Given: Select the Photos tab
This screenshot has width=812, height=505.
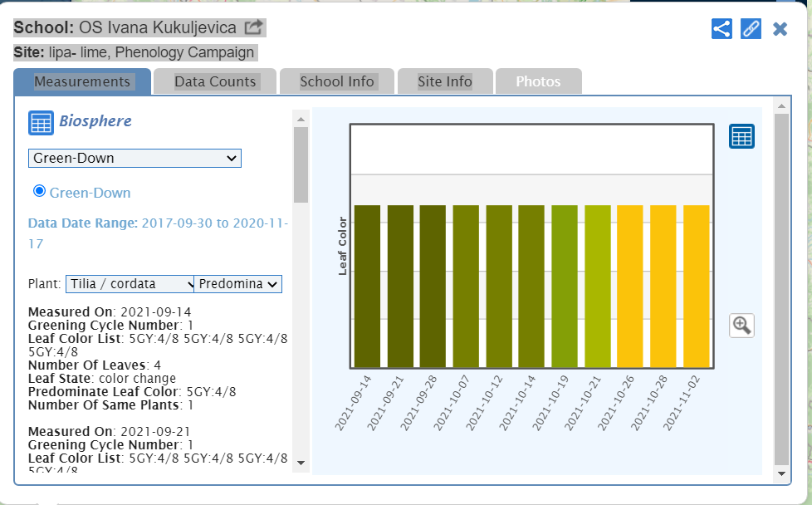Looking at the screenshot, I should click(538, 81).
